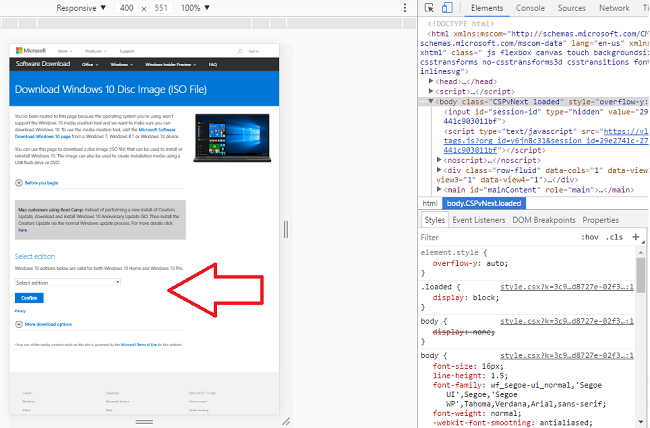
Task: Expand the script element node
Action: [431, 91]
